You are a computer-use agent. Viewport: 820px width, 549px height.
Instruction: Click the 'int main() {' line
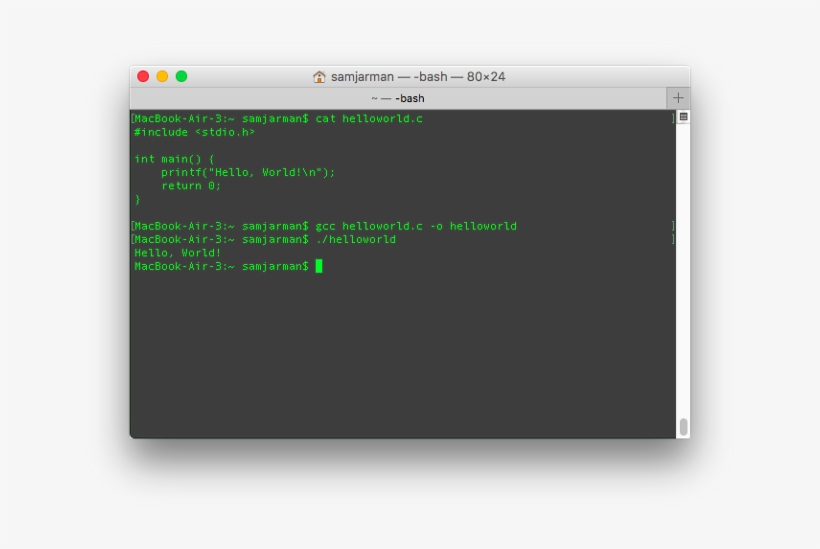[x=174, y=159]
